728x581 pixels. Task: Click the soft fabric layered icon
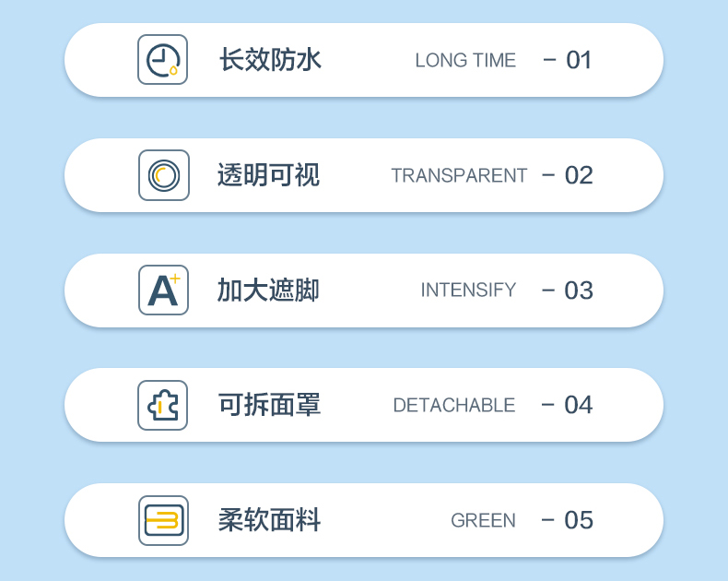click(163, 520)
